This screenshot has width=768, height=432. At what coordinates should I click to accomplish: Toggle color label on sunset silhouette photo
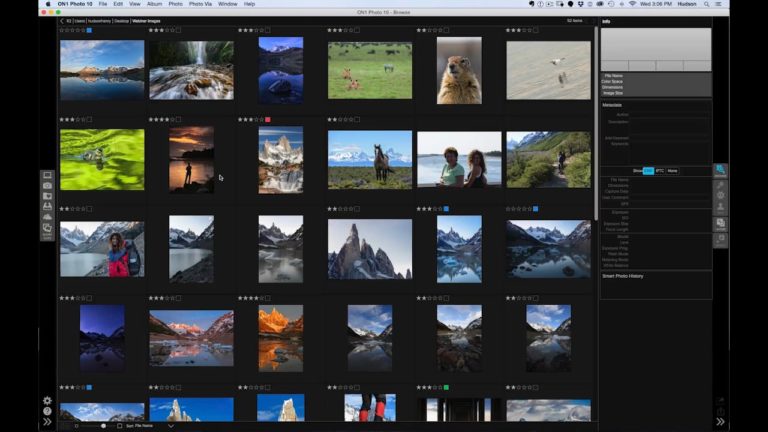pyautogui.click(x=178, y=120)
